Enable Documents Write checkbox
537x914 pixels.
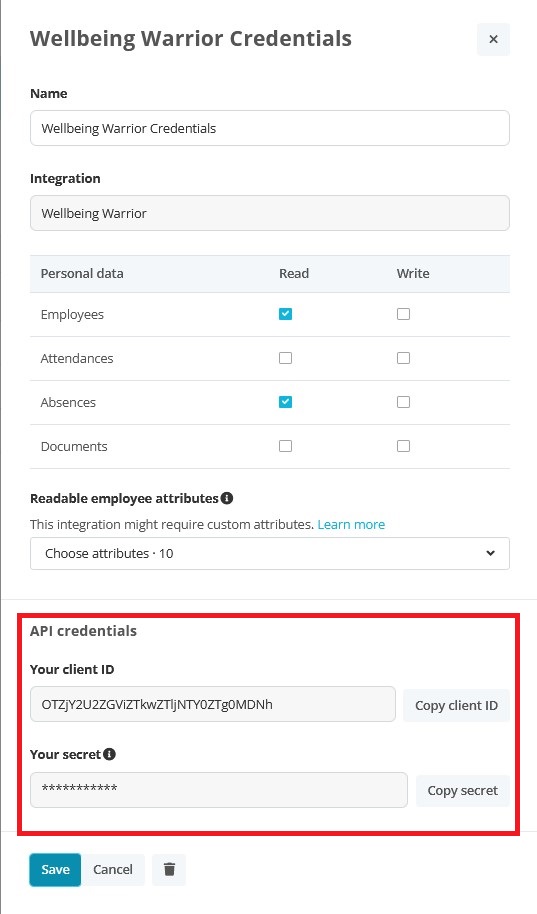tap(403, 446)
